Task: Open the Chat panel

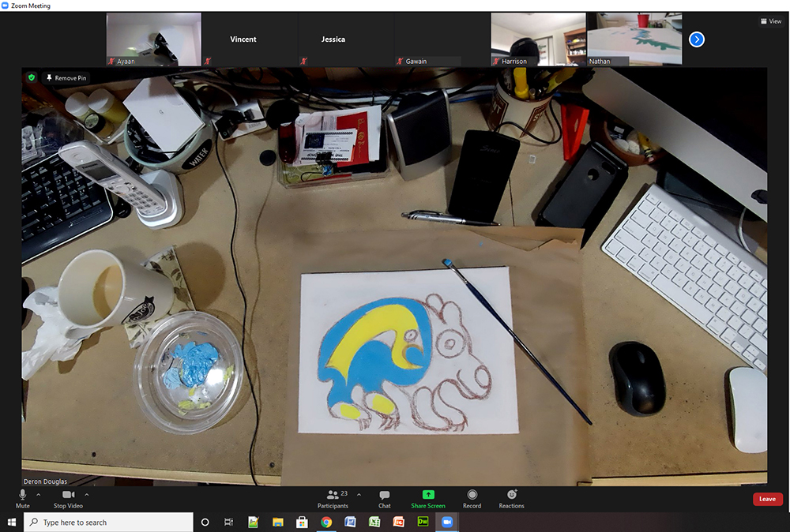Action: point(384,497)
